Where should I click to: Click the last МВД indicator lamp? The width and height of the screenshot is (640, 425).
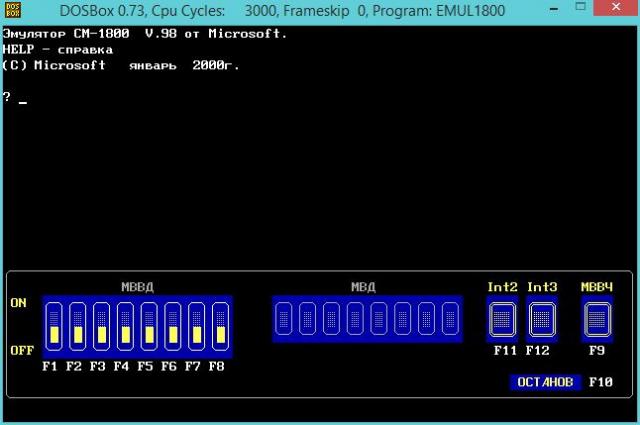(x=451, y=320)
